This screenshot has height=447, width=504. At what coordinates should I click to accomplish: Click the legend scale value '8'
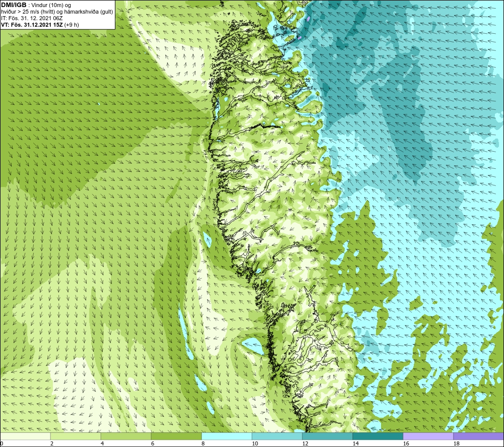coord(203,443)
